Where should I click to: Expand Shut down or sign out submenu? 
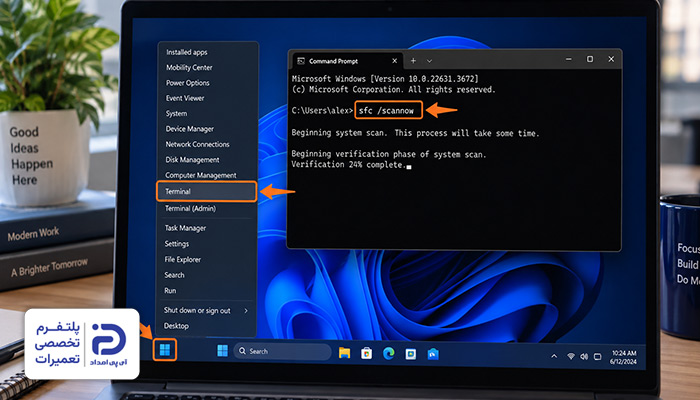pyautogui.click(x=206, y=310)
